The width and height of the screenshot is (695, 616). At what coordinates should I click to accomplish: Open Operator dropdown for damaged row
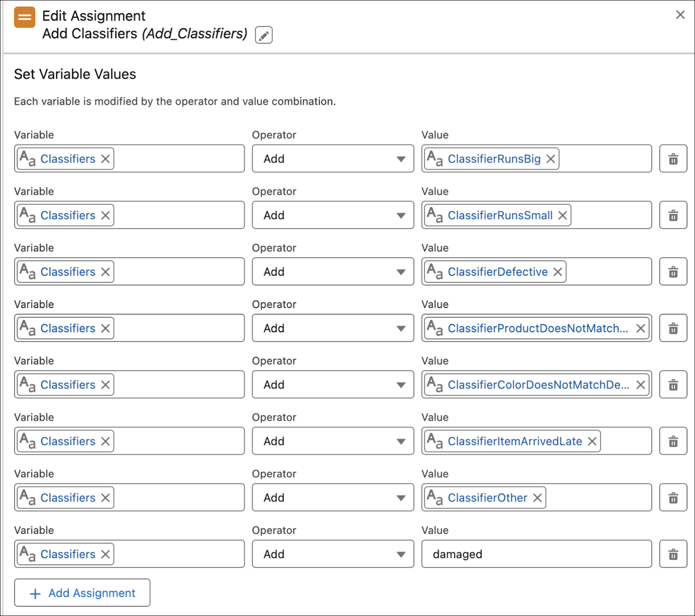(x=333, y=554)
